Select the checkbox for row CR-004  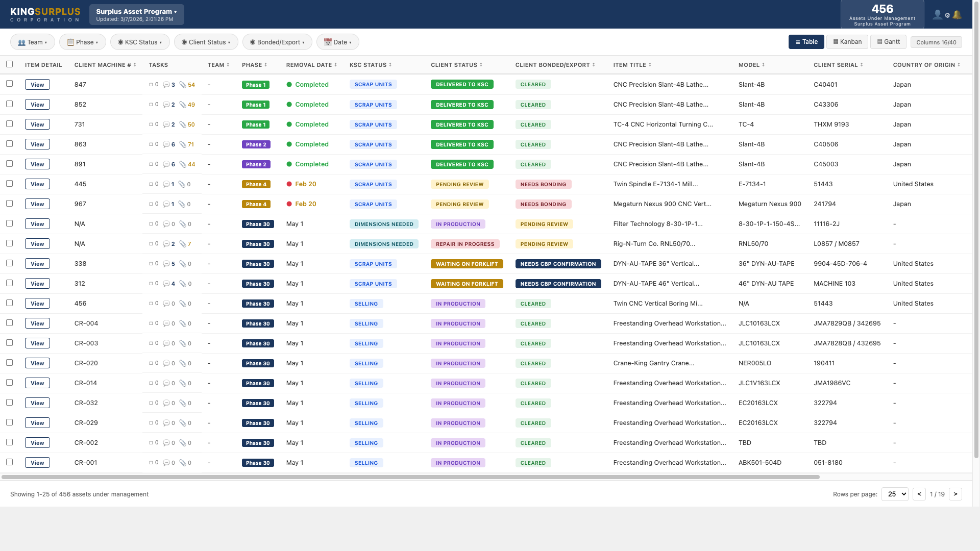[9, 323]
